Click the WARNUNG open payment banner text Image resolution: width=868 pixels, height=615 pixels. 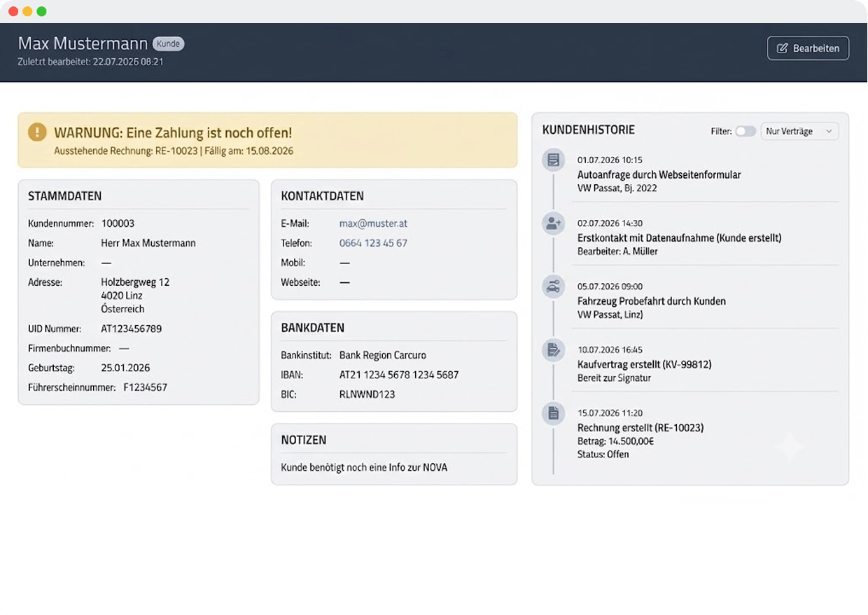pyautogui.click(x=173, y=132)
